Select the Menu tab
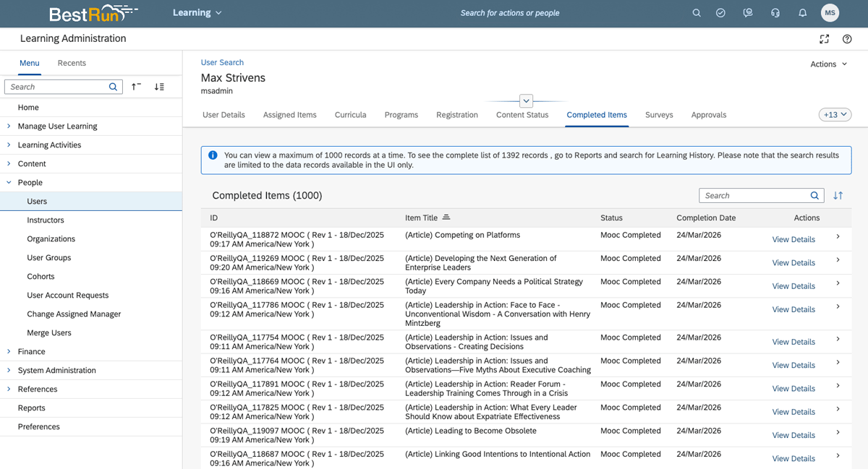The height and width of the screenshot is (469, 868). tap(30, 64)
